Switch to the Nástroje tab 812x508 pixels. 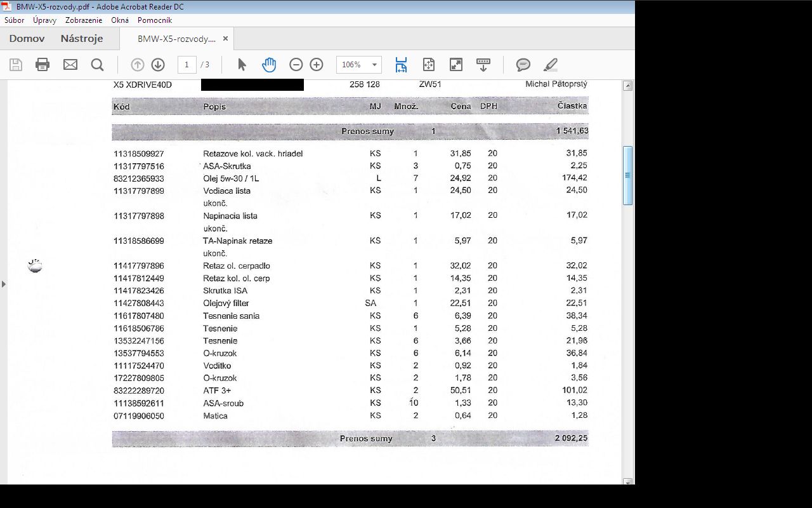(82, 39)
